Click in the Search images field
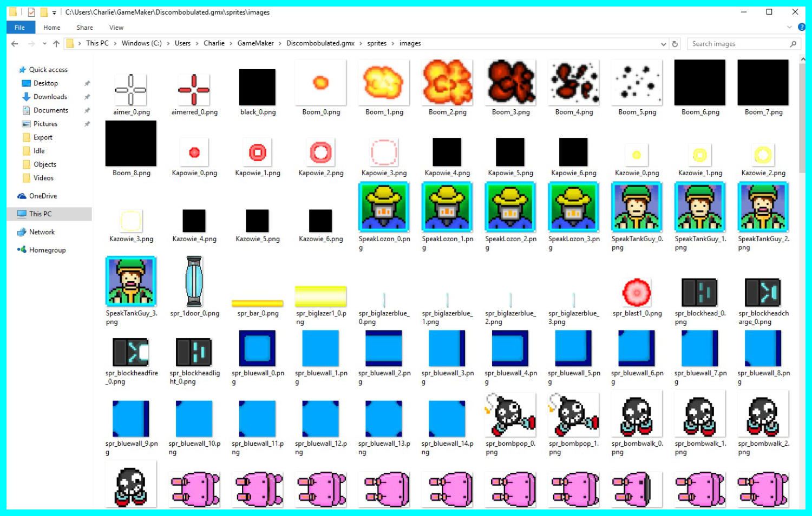The image size is (812, 516). click(x=736, y=44)
